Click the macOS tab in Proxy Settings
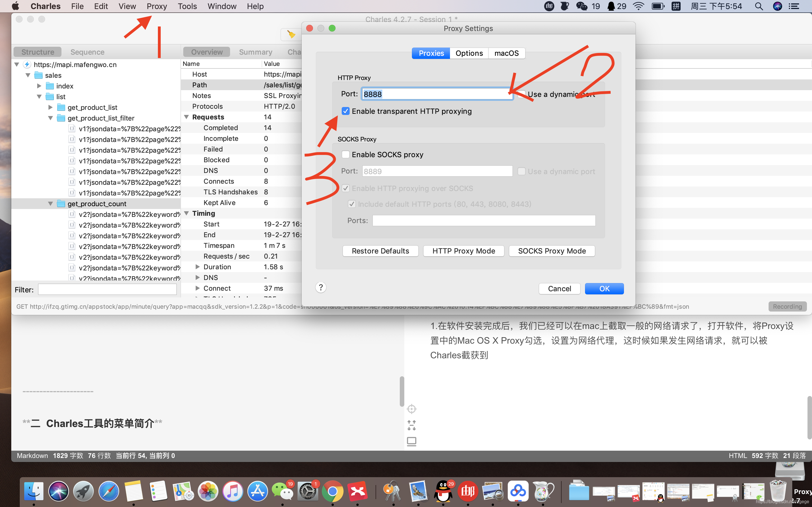The image size is (812, 507). (506, 53)
